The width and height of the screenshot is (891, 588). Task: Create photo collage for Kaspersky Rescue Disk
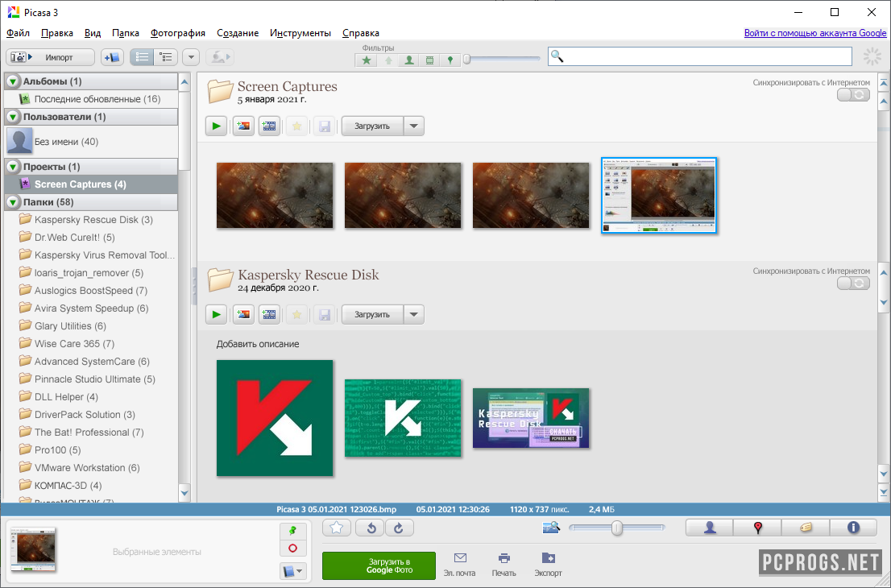click(243, 315)
